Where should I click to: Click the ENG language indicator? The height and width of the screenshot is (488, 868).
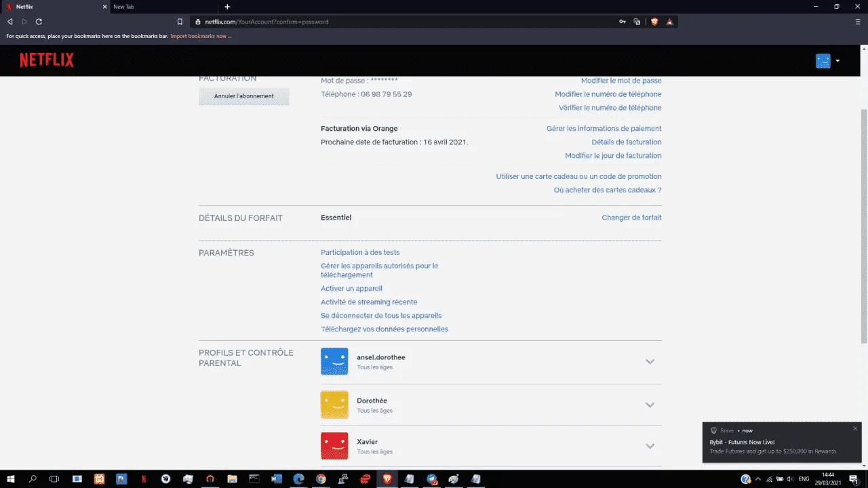coord(805,479)
